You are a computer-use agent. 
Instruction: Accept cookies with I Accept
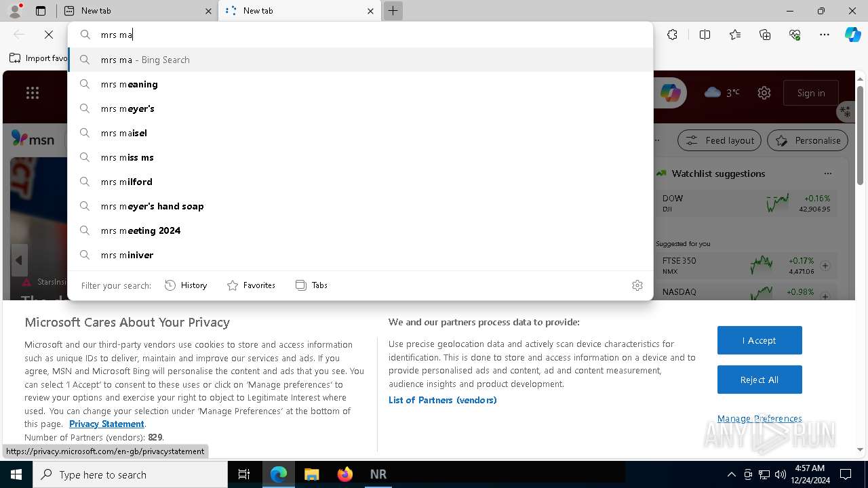coord(759,340)
